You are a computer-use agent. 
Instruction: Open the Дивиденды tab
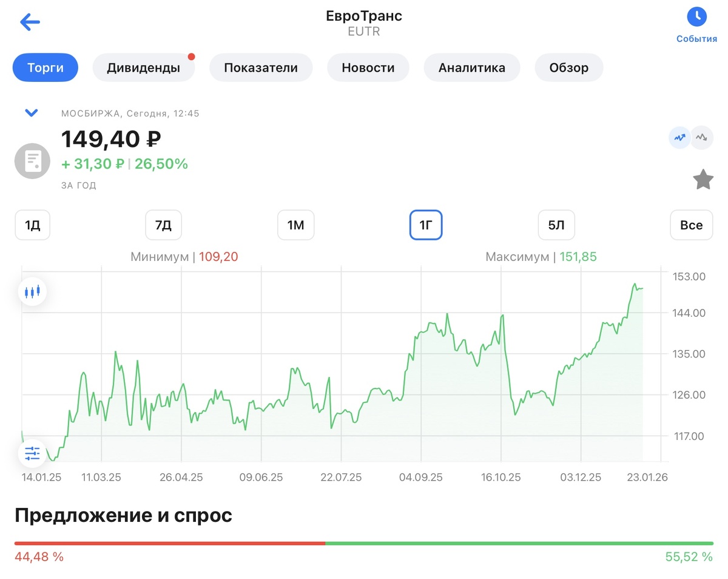pos(144,67)
